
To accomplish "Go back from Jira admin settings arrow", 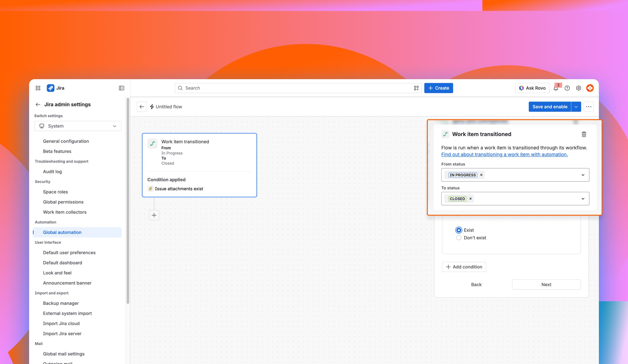I will pyautogui.click(x=38, y=104).
